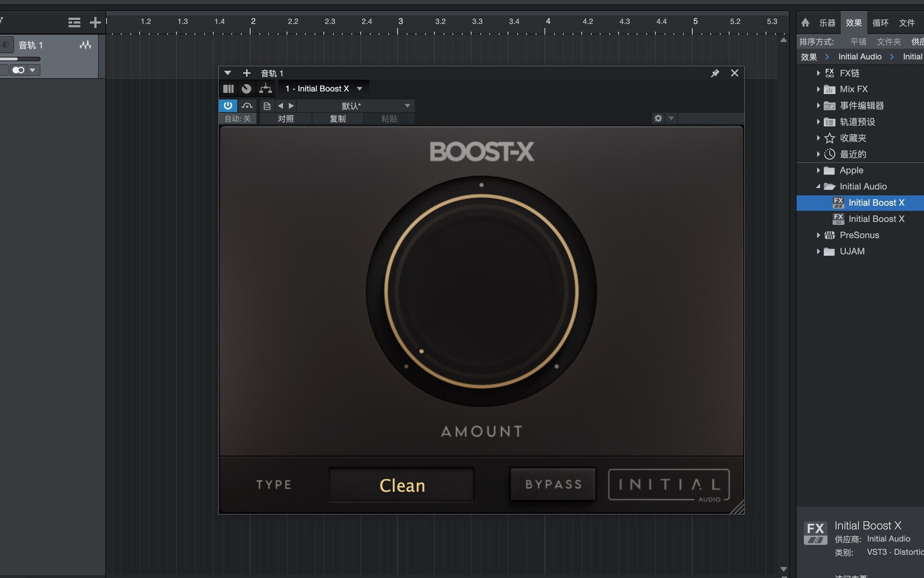This screenshot has width=924, height=578.
Task: Click large FX icon in info panel
Action: 815,533
